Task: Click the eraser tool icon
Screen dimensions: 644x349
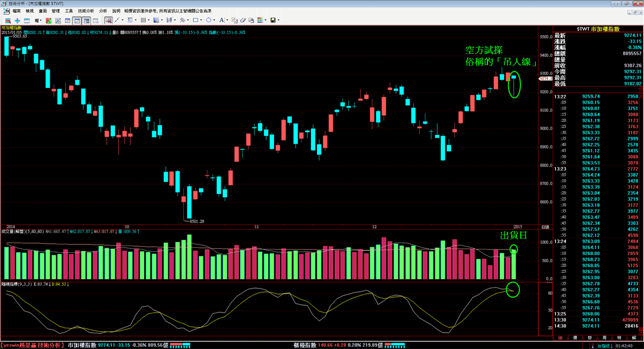Action: [243, 20]
